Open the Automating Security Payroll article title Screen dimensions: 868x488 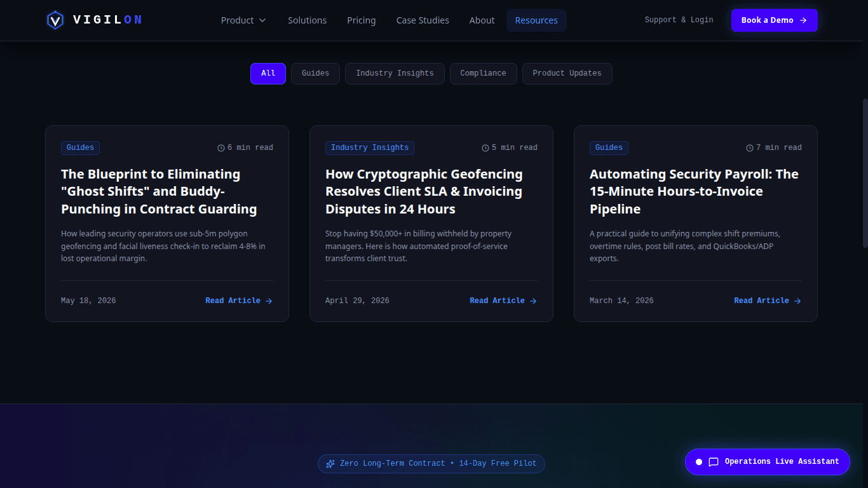coord(694,191)
